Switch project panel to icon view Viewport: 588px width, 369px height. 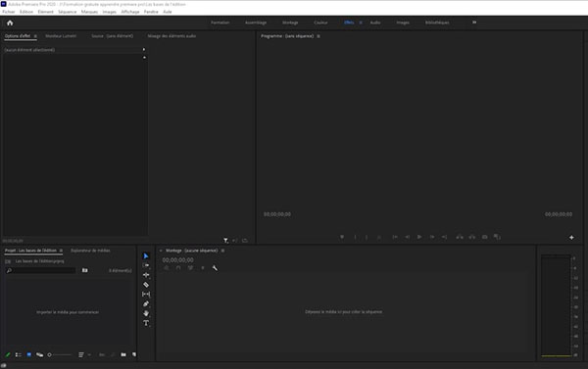[28, 354]
